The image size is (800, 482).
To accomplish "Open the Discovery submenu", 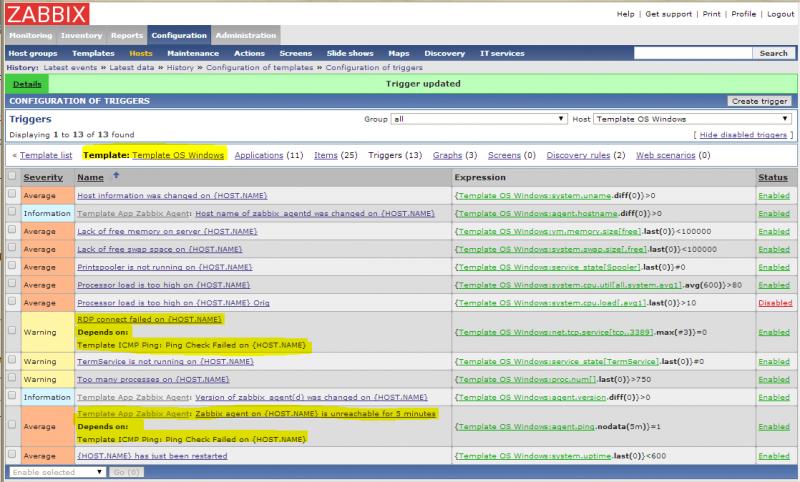I will 444,53.
